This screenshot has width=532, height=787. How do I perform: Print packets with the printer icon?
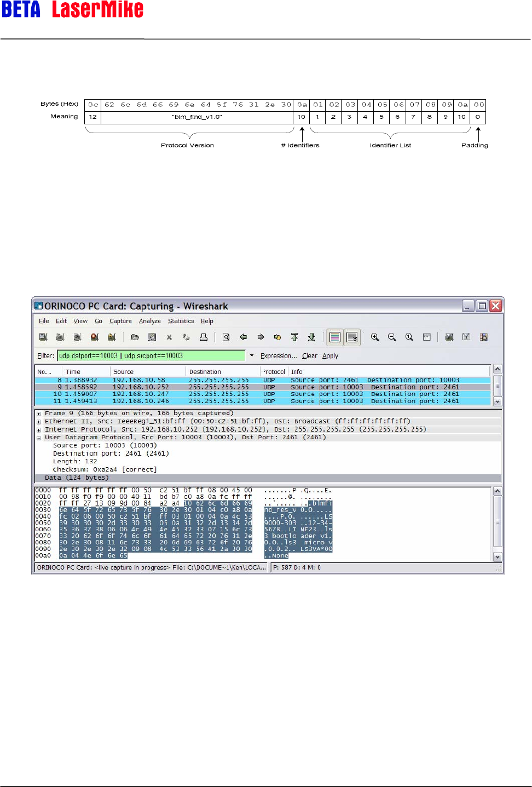pos(204,337)
